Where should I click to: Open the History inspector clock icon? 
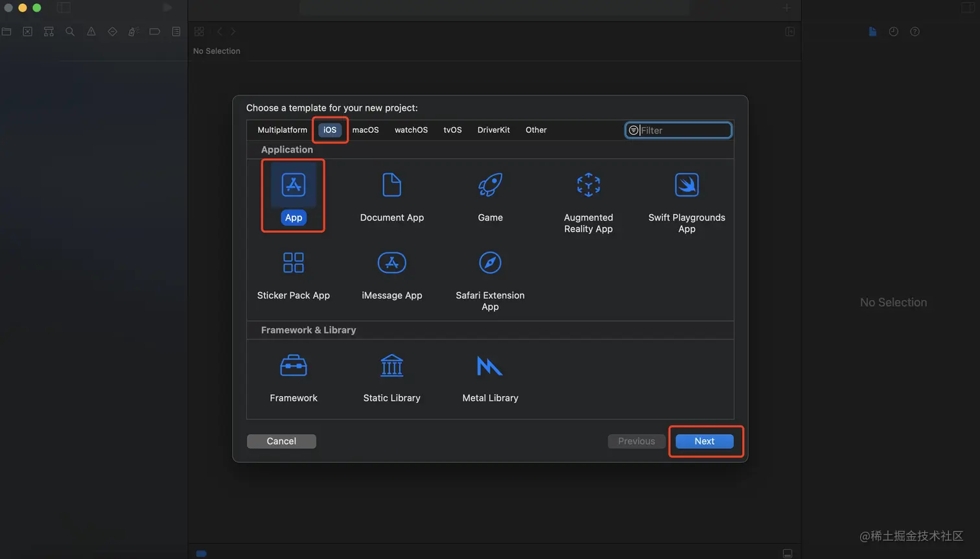click(894, 31)
